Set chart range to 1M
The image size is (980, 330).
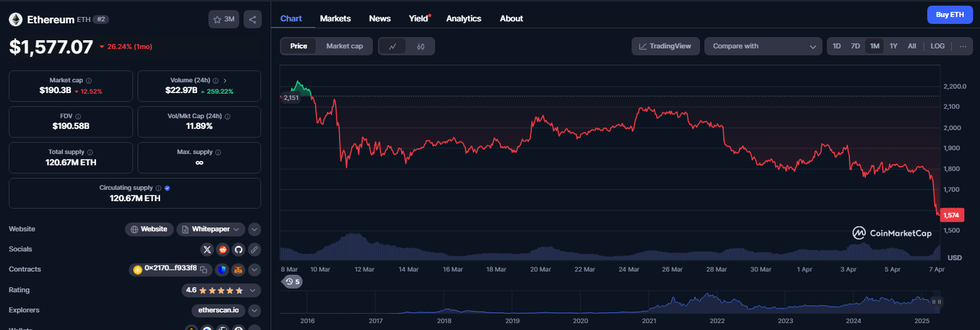click(875, 46)
